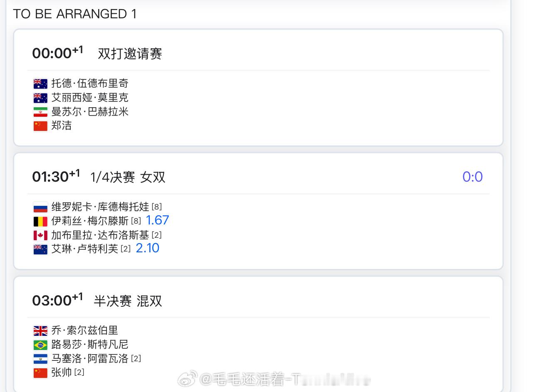This screenshot has width=549, height=392.
Task: Click the Iran flag beside 曼苏尔·巴赫拉米
Action: tap(40, 112)
